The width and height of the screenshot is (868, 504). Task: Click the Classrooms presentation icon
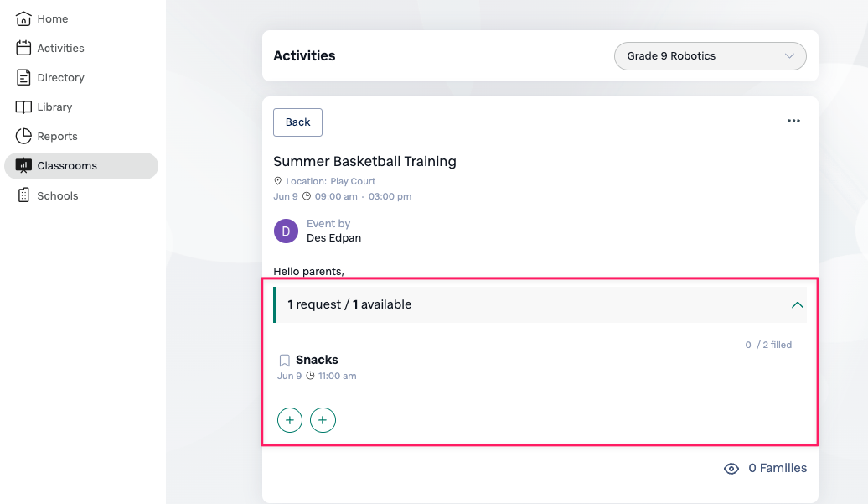pos(23,165)
